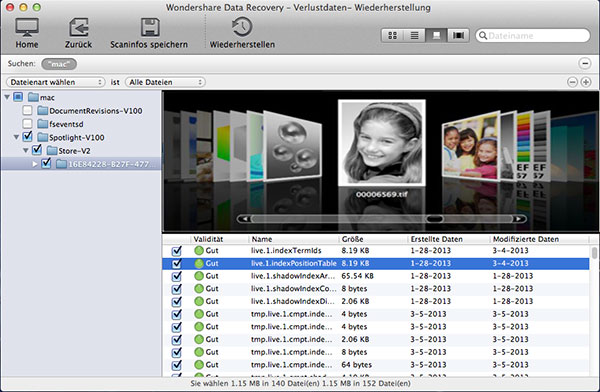Switch to preview pane view
Image resolution: width=600 pixels, height=392 pixels.
tap(436, 36)
